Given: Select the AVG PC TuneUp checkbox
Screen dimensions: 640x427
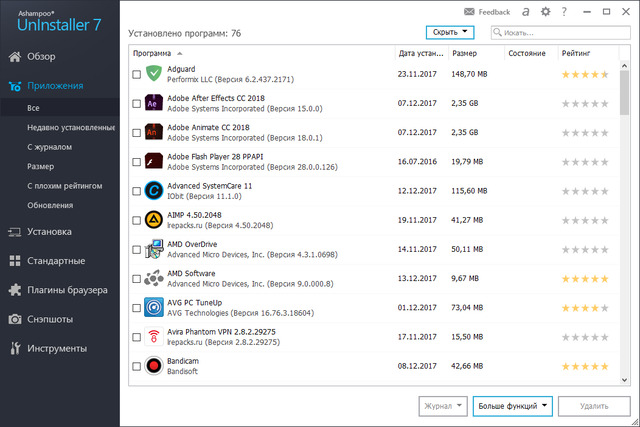Looking at the screenshot, I should (137, 308).
